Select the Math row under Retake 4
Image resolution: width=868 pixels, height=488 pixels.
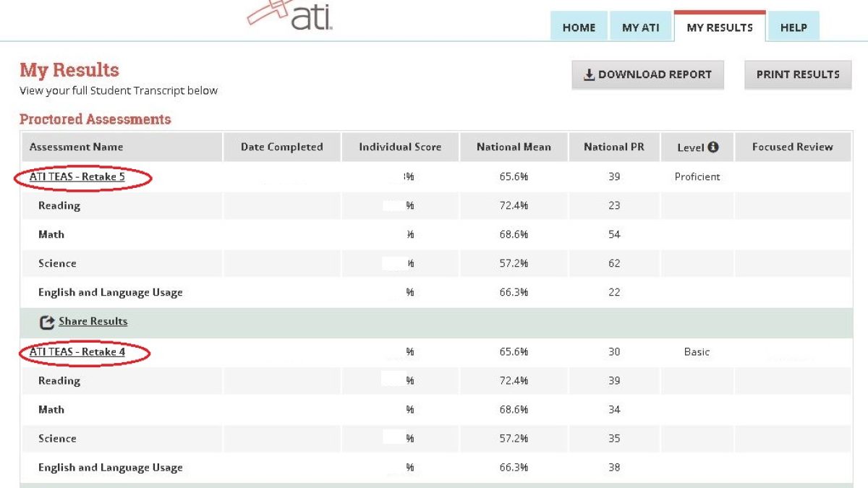pos(51,410)
